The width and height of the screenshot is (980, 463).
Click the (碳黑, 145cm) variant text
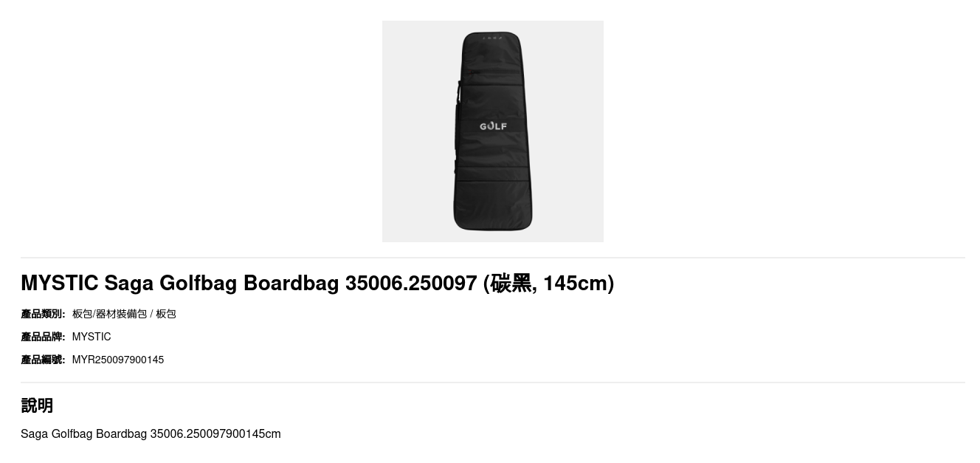[549, 283]
